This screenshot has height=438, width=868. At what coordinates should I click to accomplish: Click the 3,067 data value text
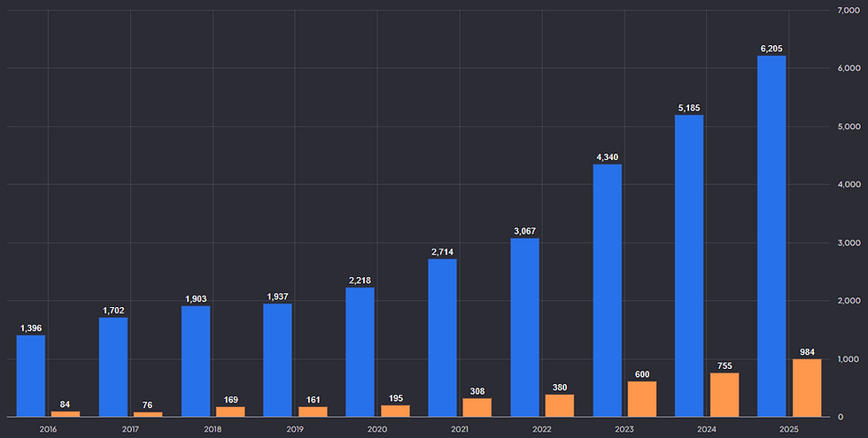coord(524,231)
